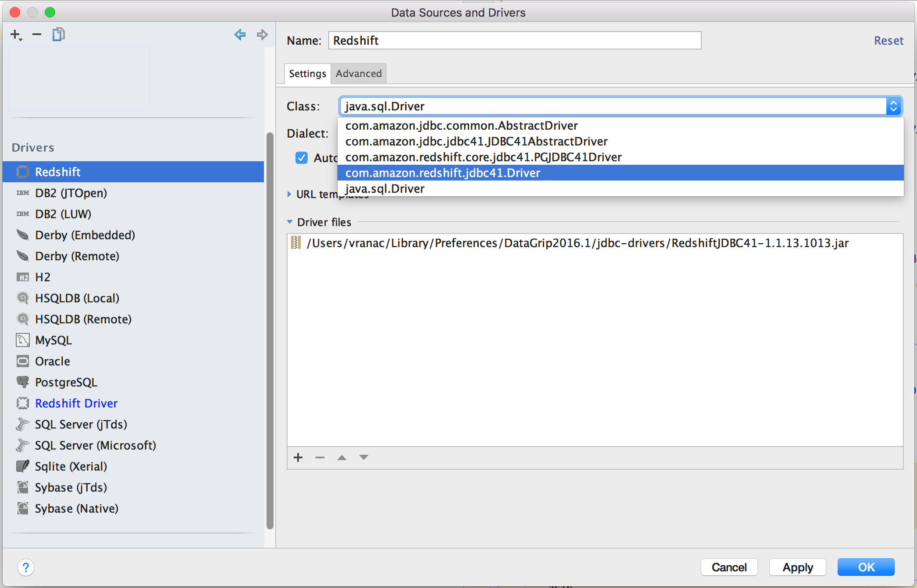Choose com.amazon.jdbc.common.AbstractDriver class
The image size is (917, 588).
(x=620, y=126)
